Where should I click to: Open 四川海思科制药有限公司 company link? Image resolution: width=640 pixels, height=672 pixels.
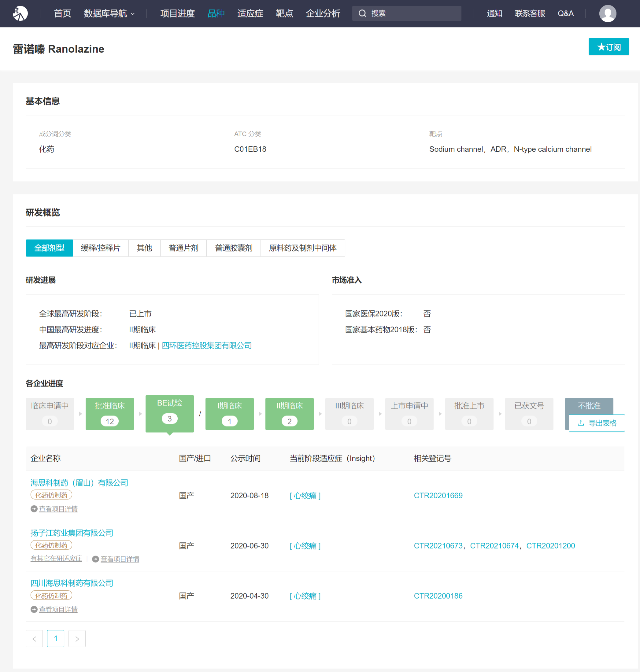tap(72, 583)
